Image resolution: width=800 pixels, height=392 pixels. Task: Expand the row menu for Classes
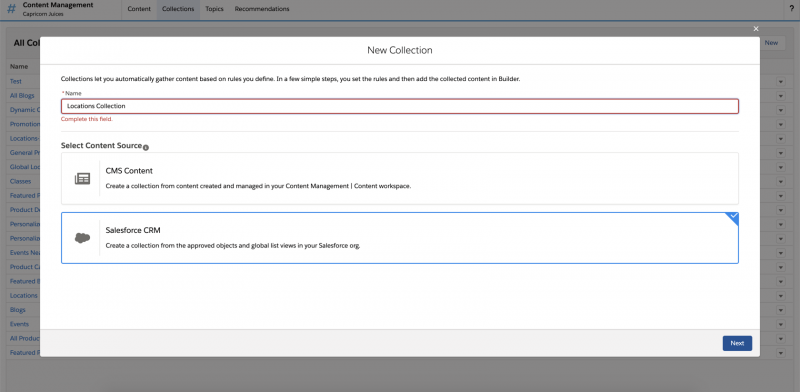coord(781,182)
